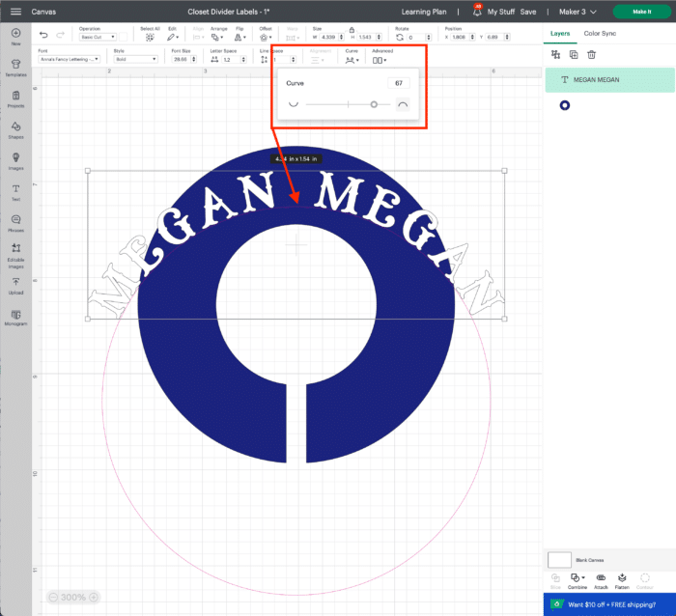This screenshot has height=616, width=676.
Task: Delete layer using trash icon
Action: pyautogui.click(x=591, y=55)
